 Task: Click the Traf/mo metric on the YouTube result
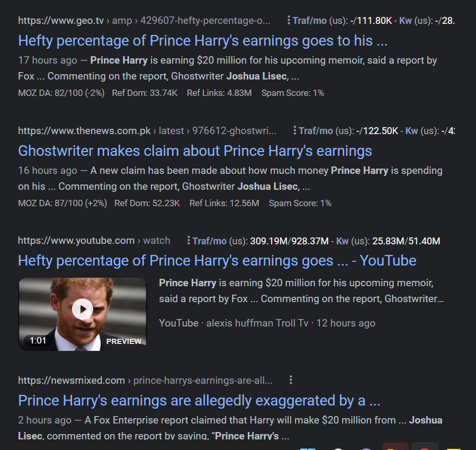210,241
